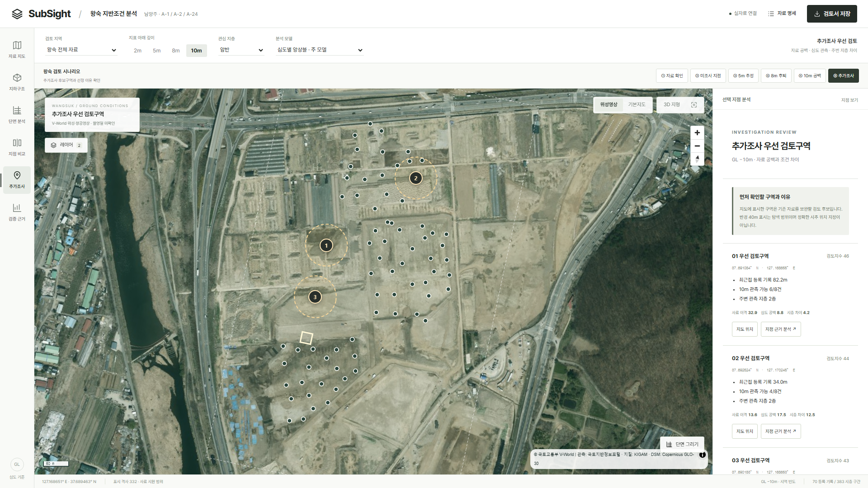Go to scenario step 5m 추정
The image size is (868, 488).
743,76
